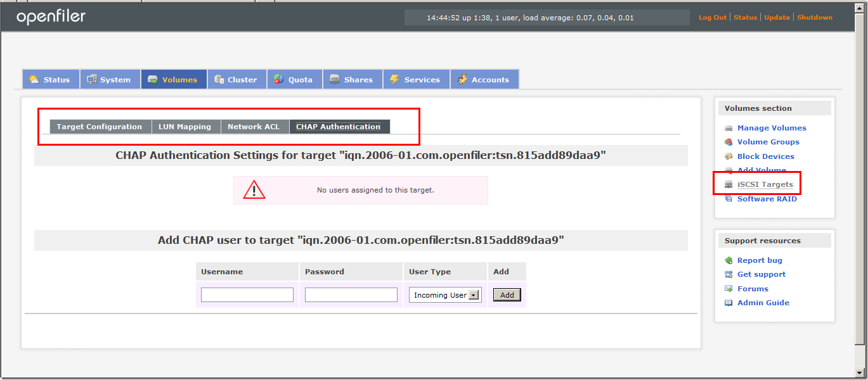Switch to the Target Configuration tab
Image resolution: width=868 pixels, height=380 pixels.
coord(100,126)
